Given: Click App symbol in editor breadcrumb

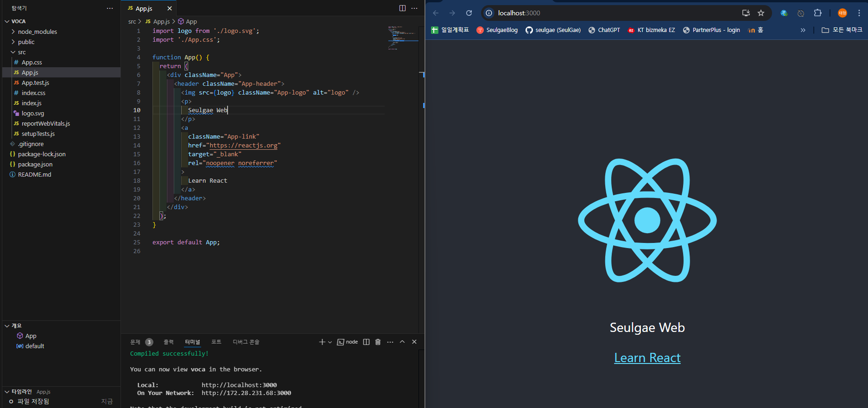Looking at the screenshot, I should (188, 22).
